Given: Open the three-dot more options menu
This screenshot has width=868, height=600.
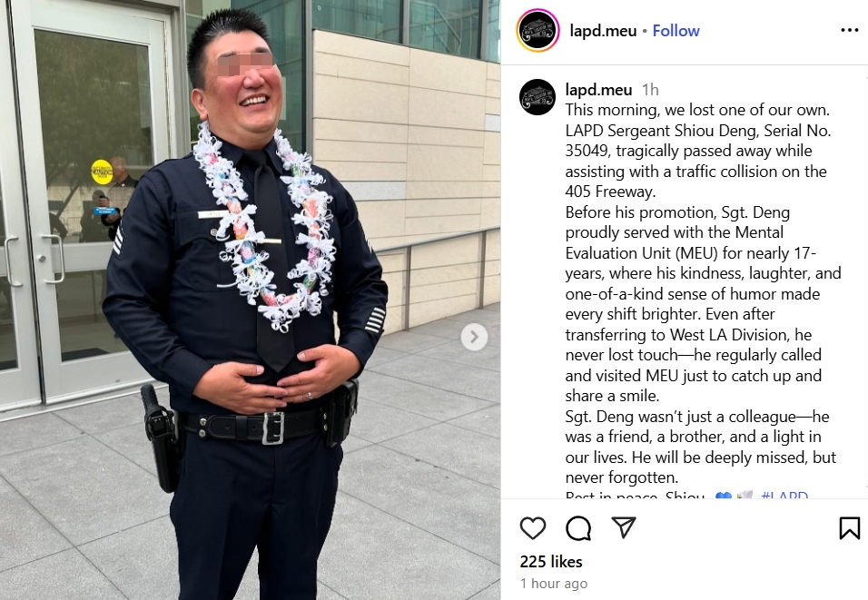Looking at the screenshot, I should pyautogui.click(x=849, y=30).
